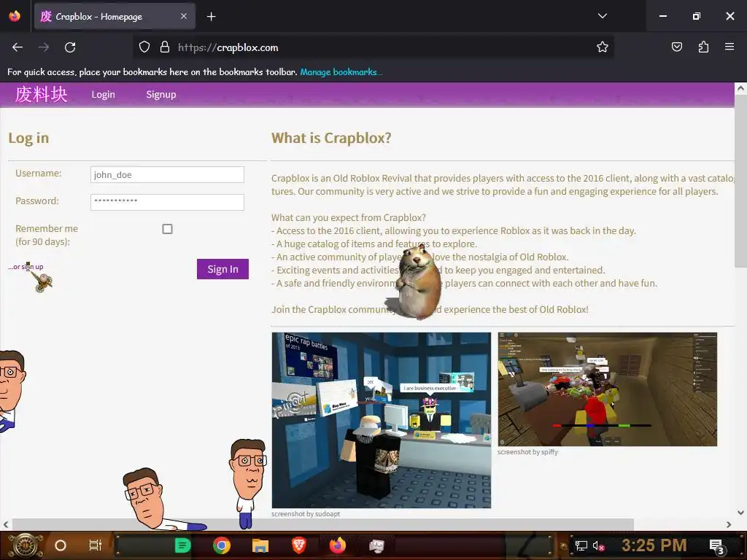Open Signup in the site navbar

tap(161, 94)
